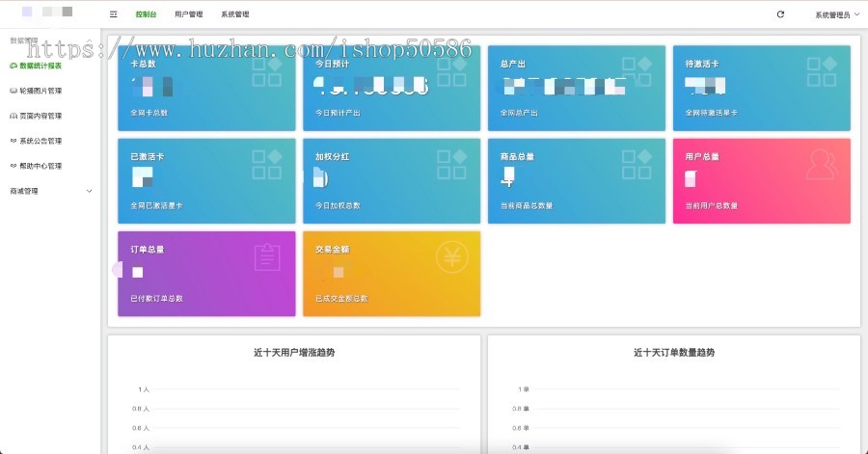Select 页面内容管理 in the sidebar
868x454 pixels.
(41, 116)
